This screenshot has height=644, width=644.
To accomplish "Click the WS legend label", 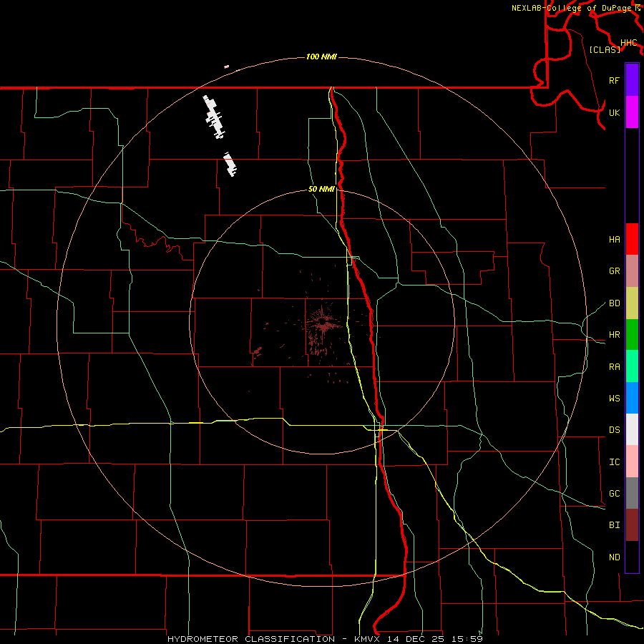I will pyautogui.click(x=614, y=399).
